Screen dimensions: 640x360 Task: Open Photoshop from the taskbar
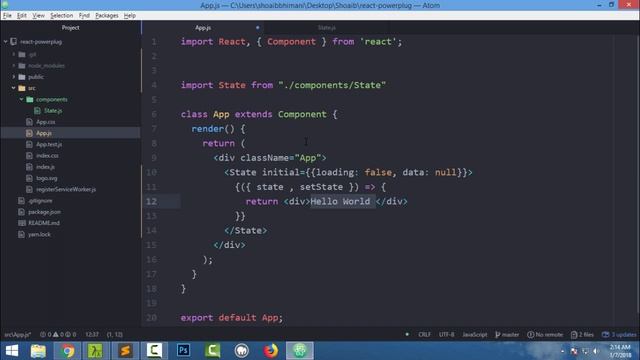[x=183, y=351]
